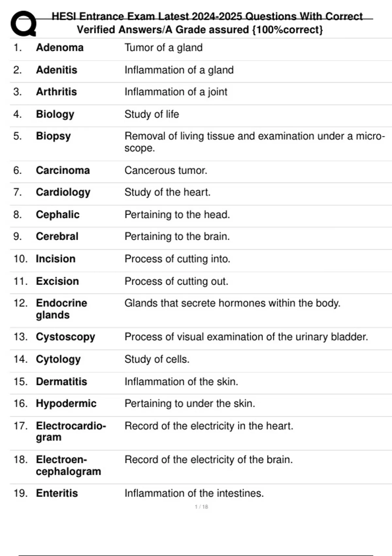Click the 'Verified Answers/A Grade assured' subtitle
Screen dimensions: 392x556
click(x=200, y=30)
